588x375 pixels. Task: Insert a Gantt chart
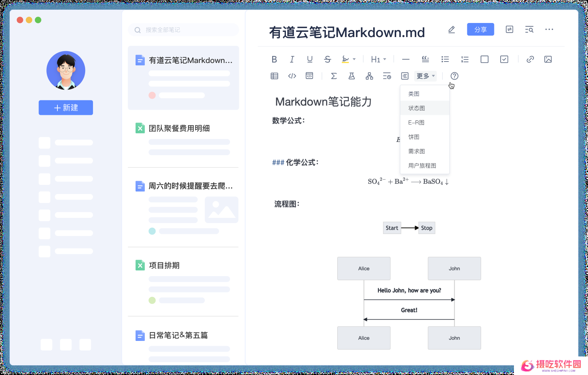pyautogui.click(x=387, y=76)
